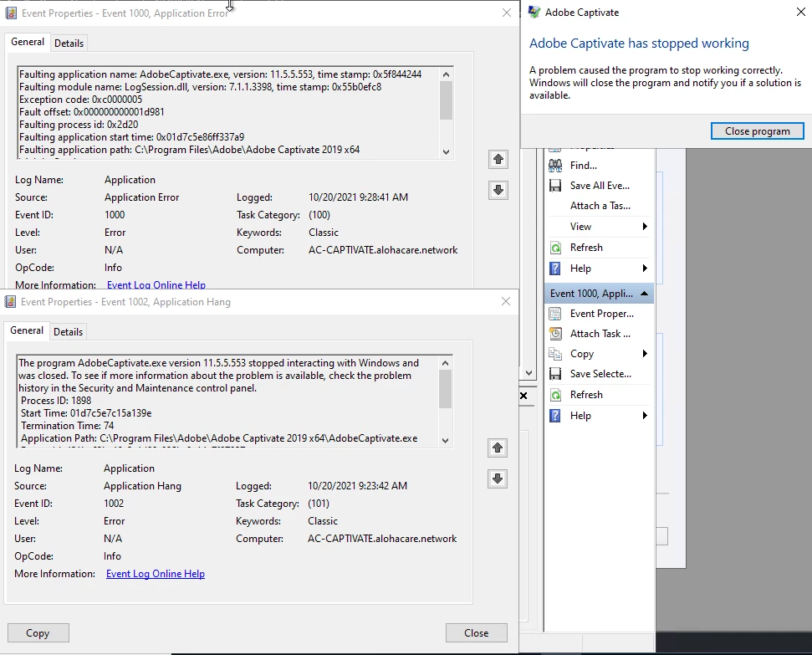Image resolution: width=812 pixels, height=655 pixels.
Task: Click the Start Time: 01d7c5e7c15a139e line
Action: tap(86, 413)
